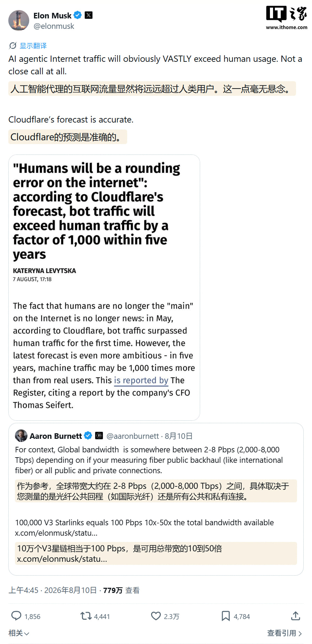This screenshot has height=644, width=312.
Task: Click Elon Musk's profile avatar
Action: click(19, 20)
